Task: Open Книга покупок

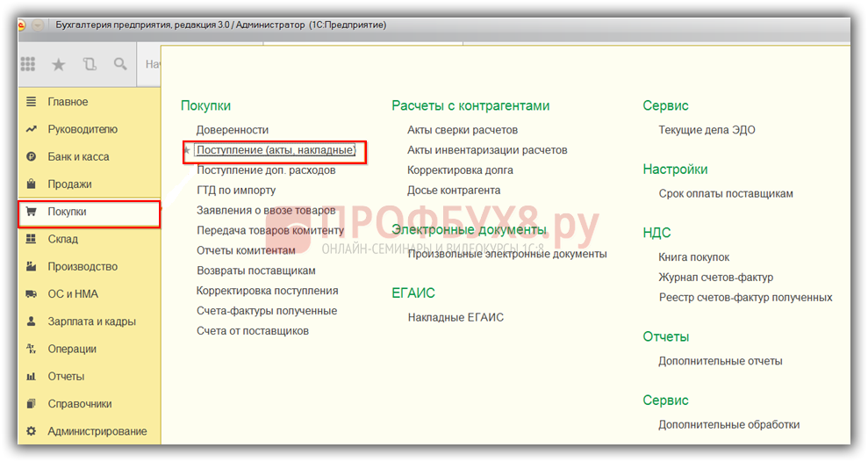Action: pyautogui.click(x=694, y=257)
